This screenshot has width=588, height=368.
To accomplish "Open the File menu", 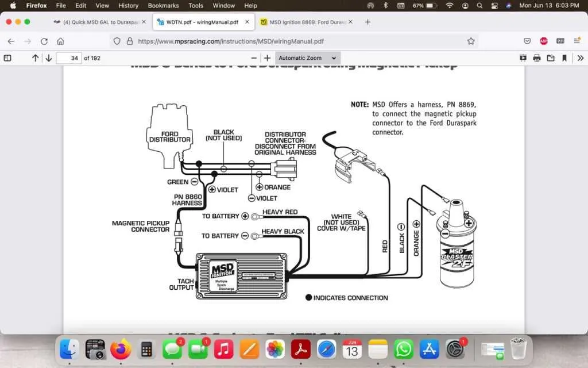I will pos(61,6).
